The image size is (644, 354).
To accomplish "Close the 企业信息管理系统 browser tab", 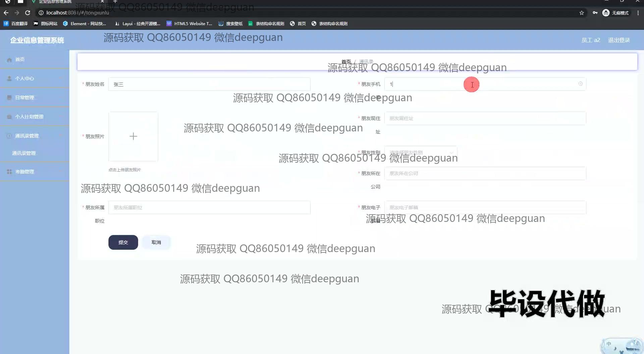I will tap(102, 2).
